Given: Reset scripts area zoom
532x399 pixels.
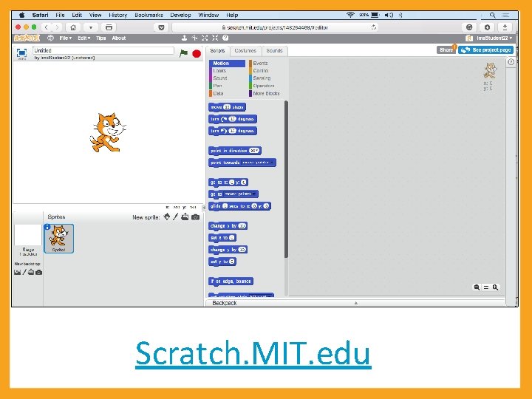Looking at the screenshot, I should tap(486, 287).
